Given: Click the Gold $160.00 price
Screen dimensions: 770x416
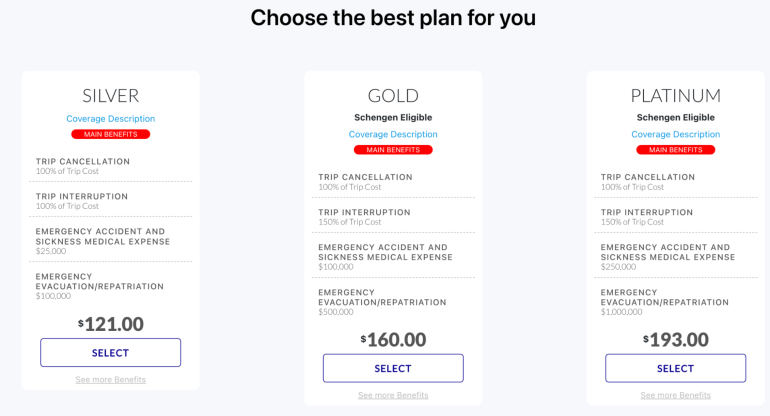Looking at the screenshot, I should (393, 339).
